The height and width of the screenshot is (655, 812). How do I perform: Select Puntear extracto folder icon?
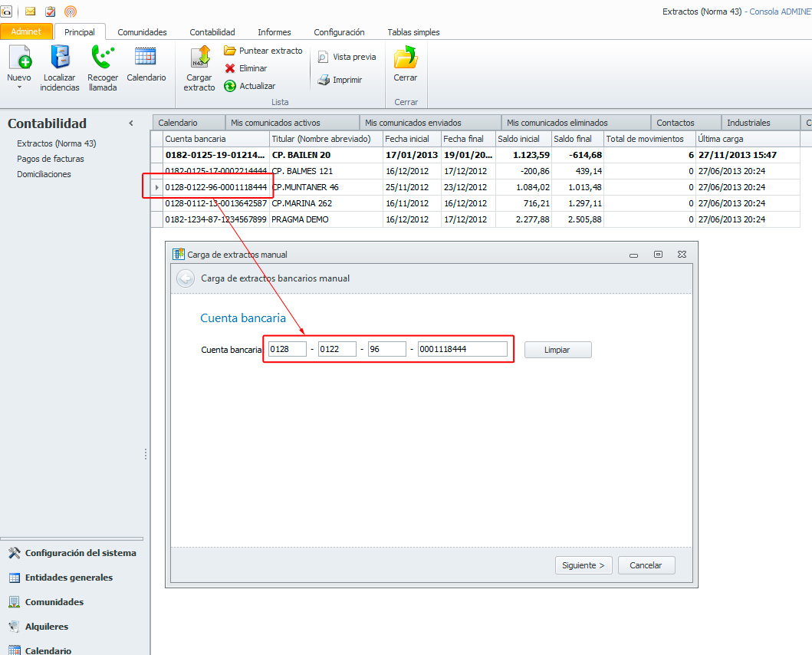(230, 51)
